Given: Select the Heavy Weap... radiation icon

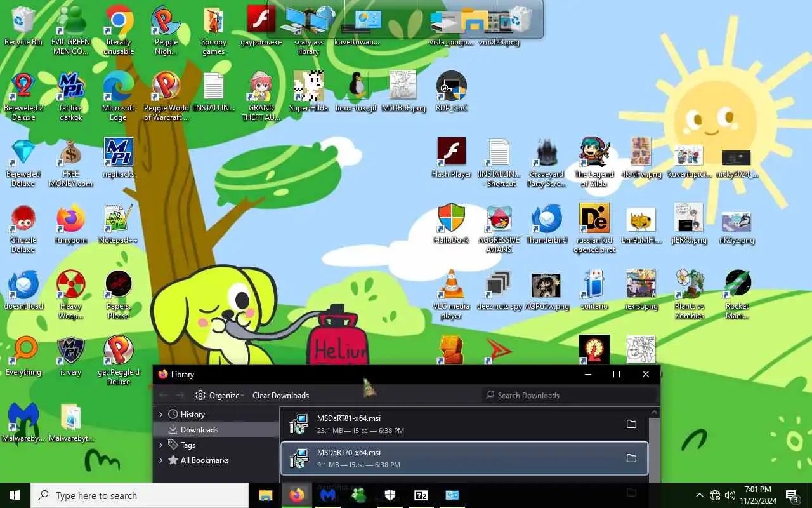Looking at the screenshot, I should click(71, 295).
